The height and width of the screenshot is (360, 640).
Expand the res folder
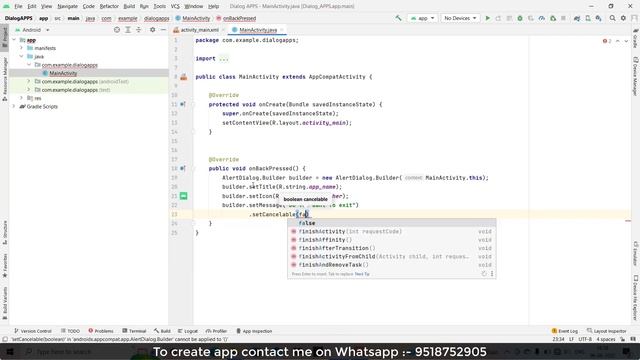(22, 98)
